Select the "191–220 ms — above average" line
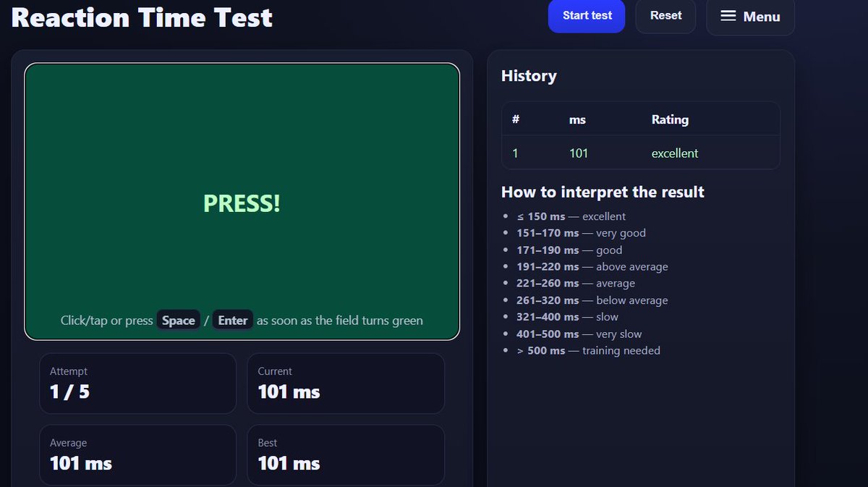This screenshot has height=487, width=868. pos(592,266)
